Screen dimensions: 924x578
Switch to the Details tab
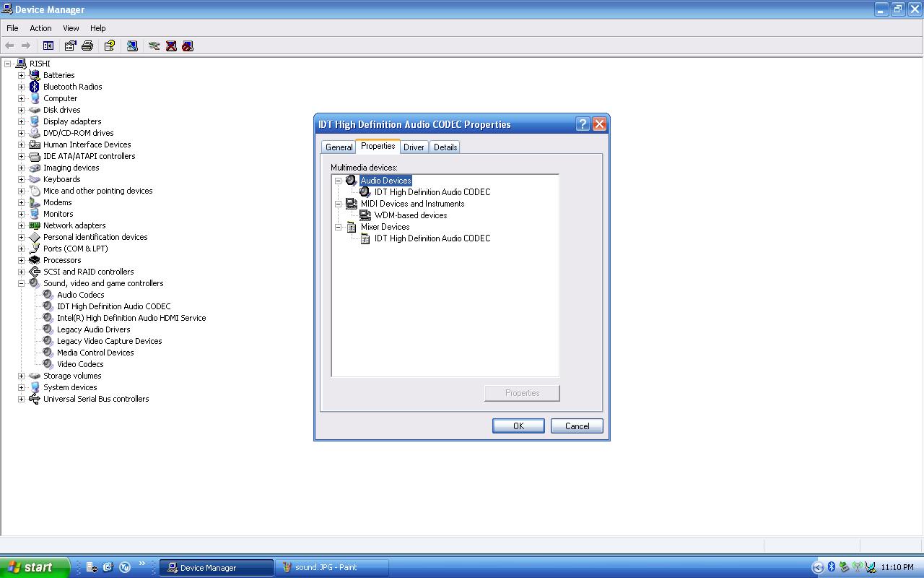(x=445, y=147)
